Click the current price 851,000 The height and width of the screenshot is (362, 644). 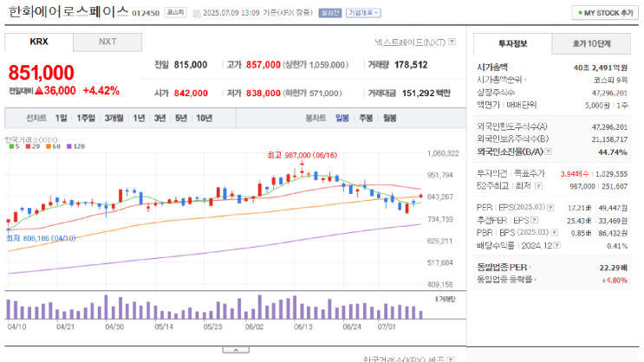coord(41,73)
